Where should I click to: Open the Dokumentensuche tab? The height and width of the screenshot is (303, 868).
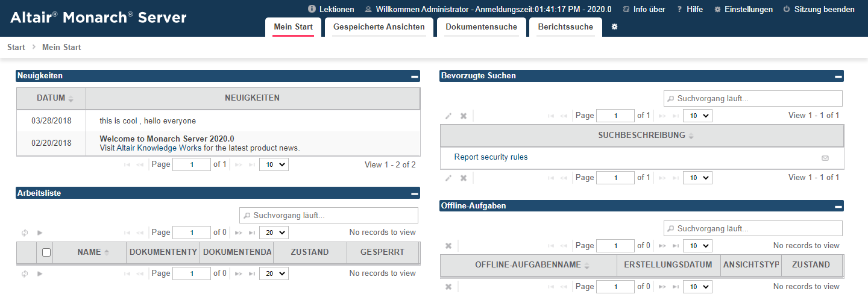(481, 27)
